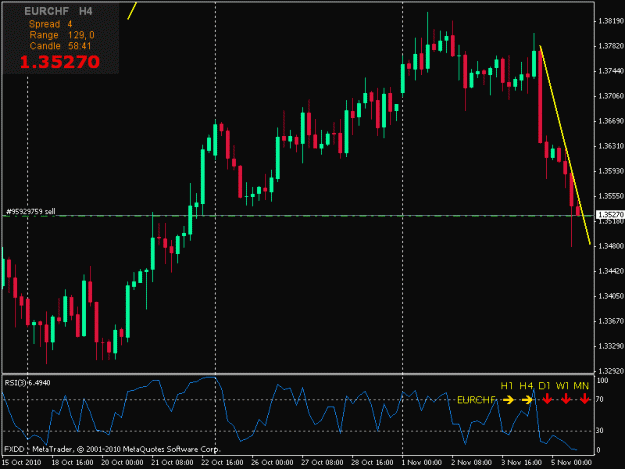Click the 15 Oct 2010 date label

pyautogui.click(x=22, y=463)
